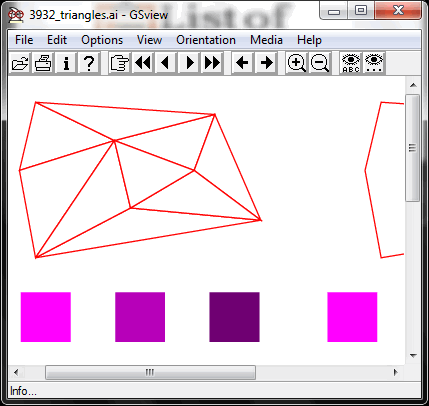Zoom out with the magnifier minus icon
Viewport: 429px width, 406px height.
click(320, 63)
